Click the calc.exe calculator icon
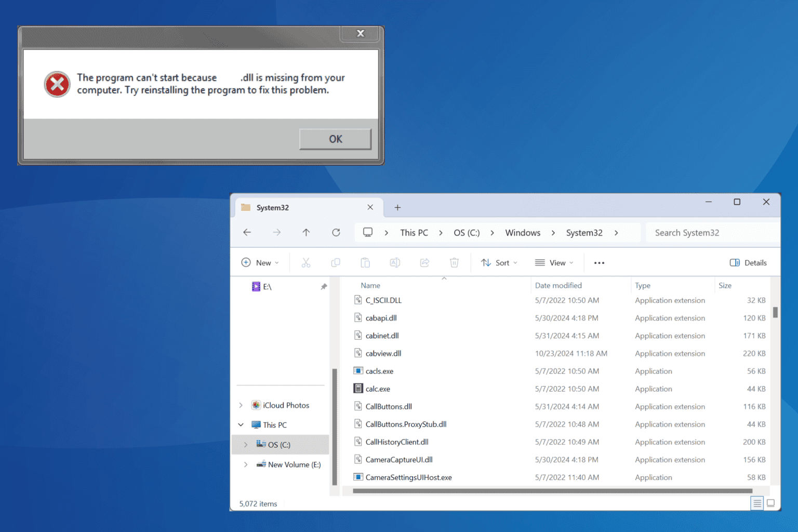The width and height of the screenshot is (798, 532). click(358, 388)
